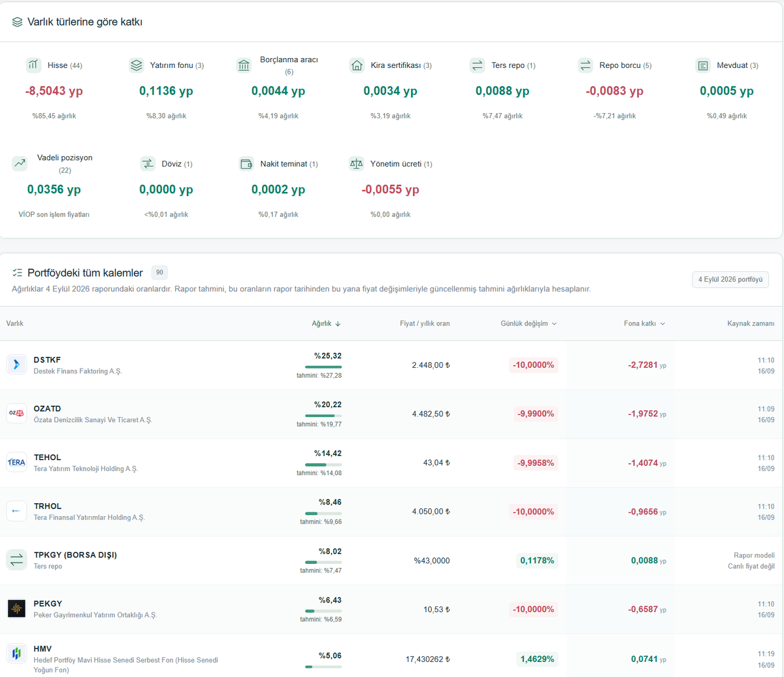Click the DSTKF company logo
This screenshot has height=677, width=784.
point(16,365)
